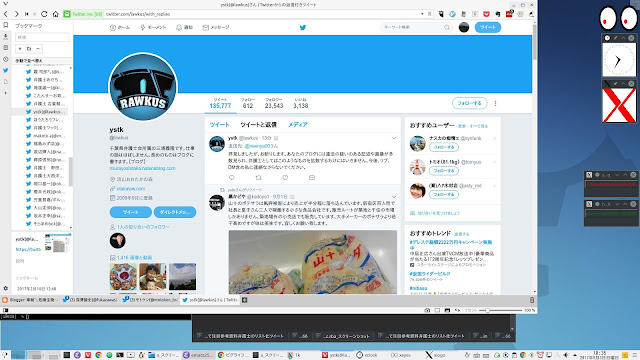
Task: Open the Notes panel icon in the sidebar
Action: pos(6,48)
